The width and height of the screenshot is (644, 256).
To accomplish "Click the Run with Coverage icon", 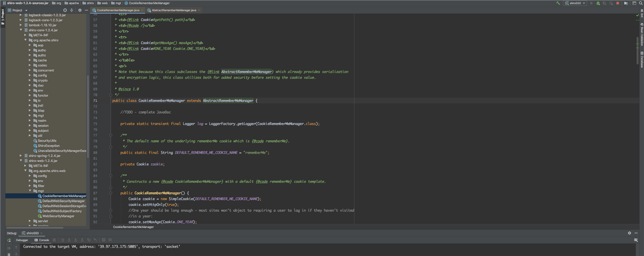I will (604, 3).
